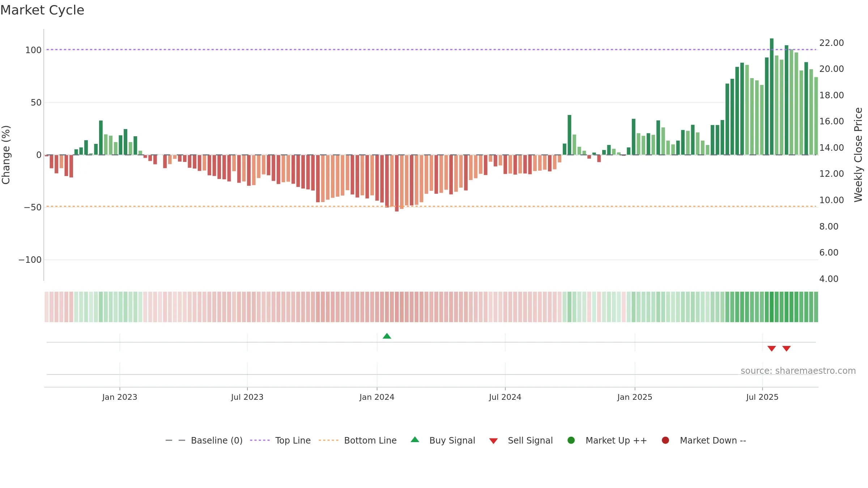
Task: Click the red Market Down circle icon in legend
Action: point(665,440)
